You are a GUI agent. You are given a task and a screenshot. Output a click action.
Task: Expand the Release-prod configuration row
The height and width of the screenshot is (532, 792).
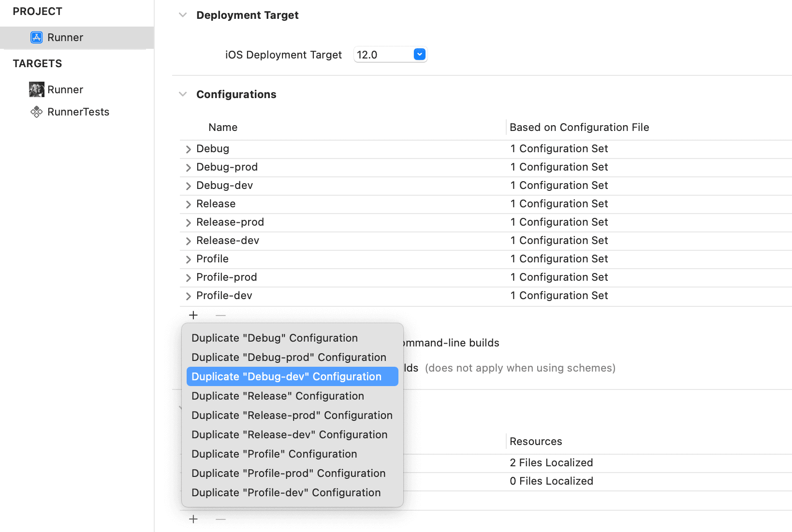click(189, 223)
